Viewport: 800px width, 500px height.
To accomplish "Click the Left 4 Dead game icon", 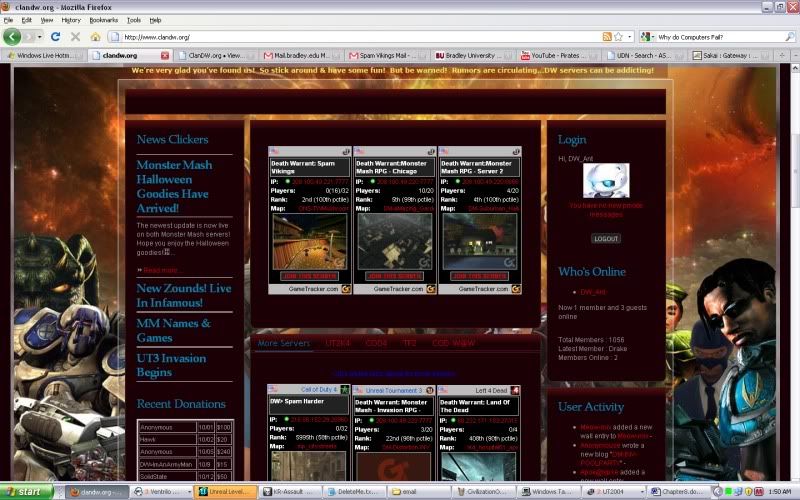I will coord(515,390).
